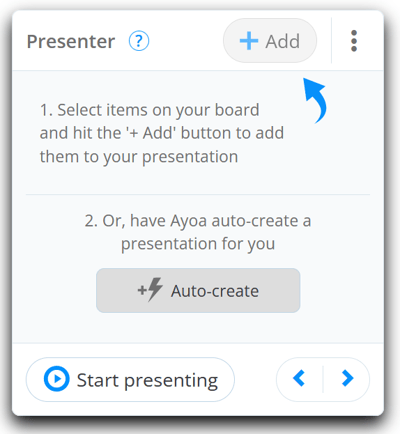This screenshot has width=400, height=434.
Task: Click the circled play icon beside Start presenting
Action: [57, 379]
